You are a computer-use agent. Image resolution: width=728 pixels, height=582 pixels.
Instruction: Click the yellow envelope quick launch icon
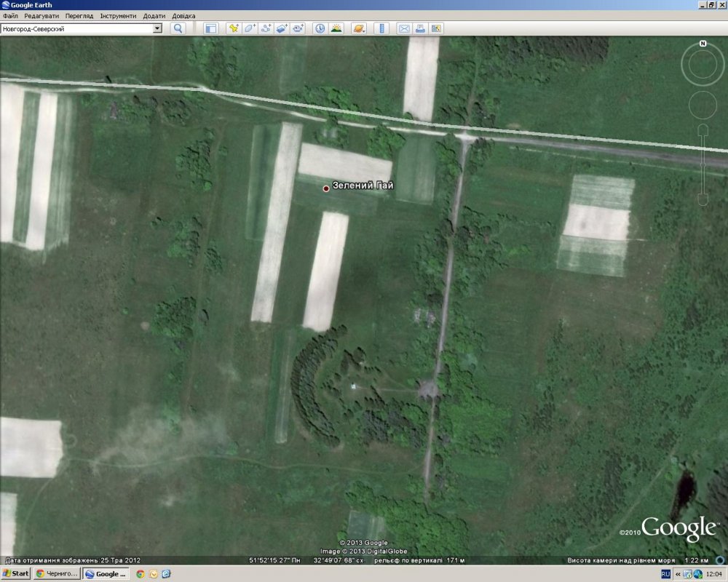tap(153, 574)
